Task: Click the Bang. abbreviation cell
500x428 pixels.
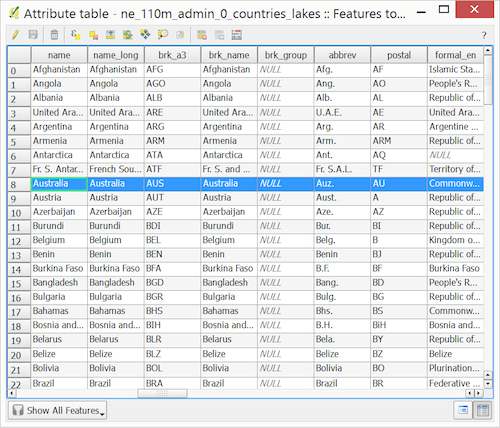Action: coord(342,283)
